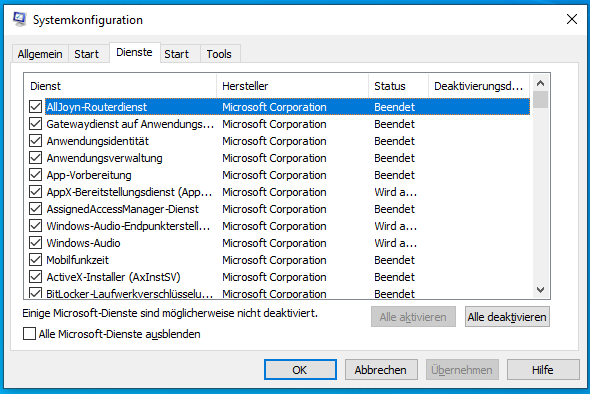The width and height of the screenshot is (590, 394).
Task: Uncheck the Windows-Audio service checkbox
Action: click(x=35, y=243)
